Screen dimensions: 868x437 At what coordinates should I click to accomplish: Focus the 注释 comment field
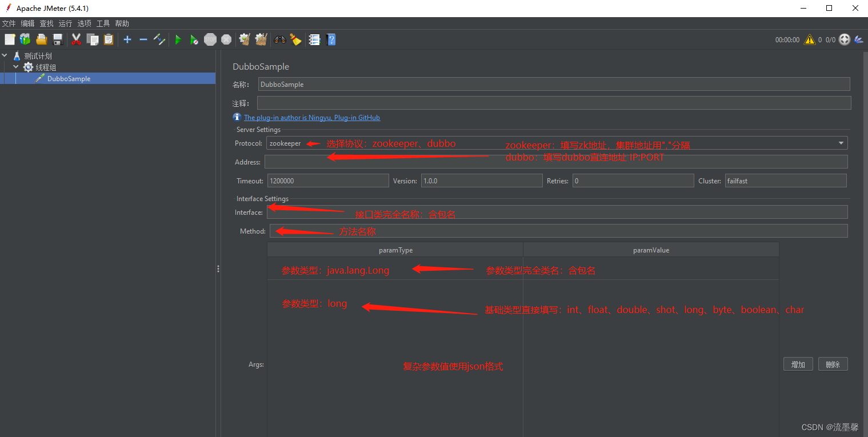[x=554, y=103]
